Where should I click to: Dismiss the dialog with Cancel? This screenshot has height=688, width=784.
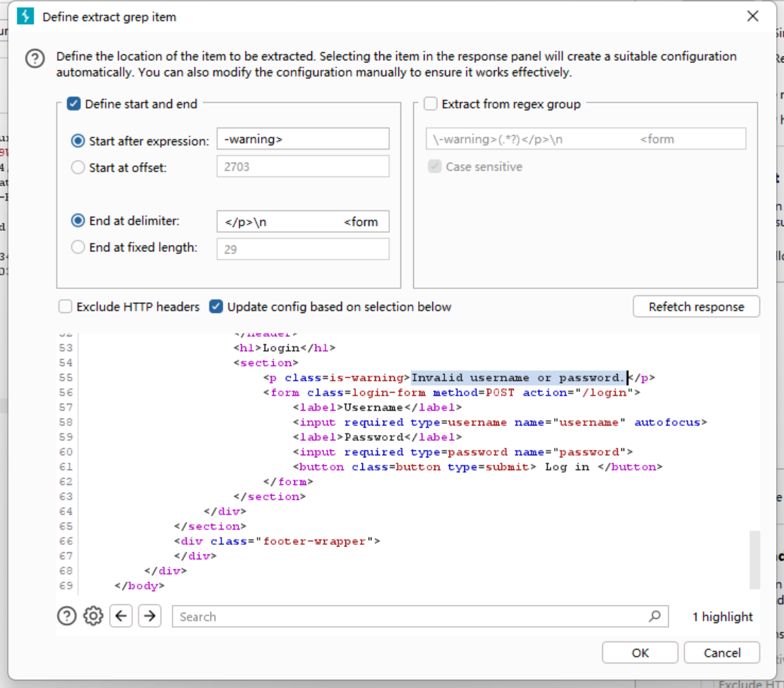click(721, 653)
